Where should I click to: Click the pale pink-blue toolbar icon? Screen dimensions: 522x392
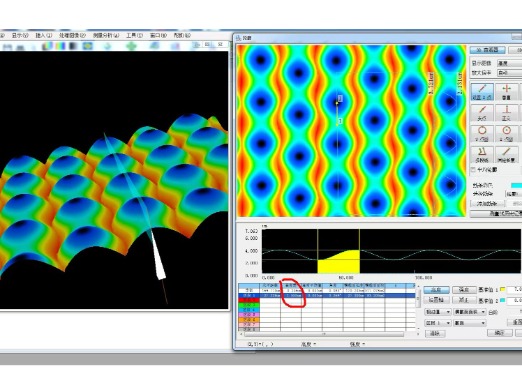175,46
